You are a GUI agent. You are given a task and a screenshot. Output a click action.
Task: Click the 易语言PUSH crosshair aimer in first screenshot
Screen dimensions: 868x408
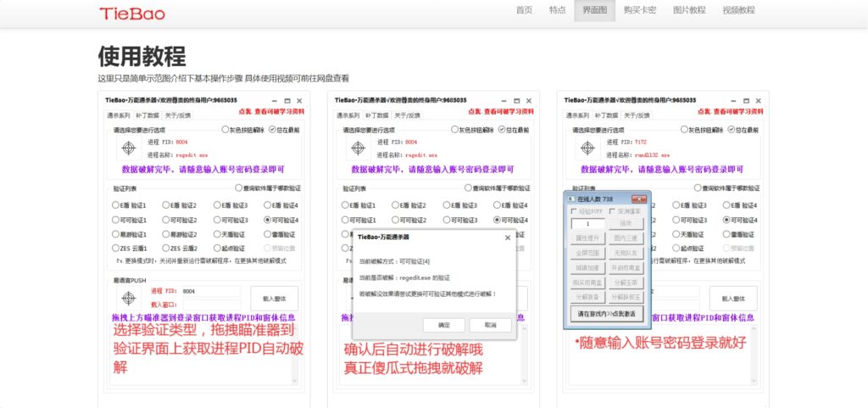click(x=129, y=299)
